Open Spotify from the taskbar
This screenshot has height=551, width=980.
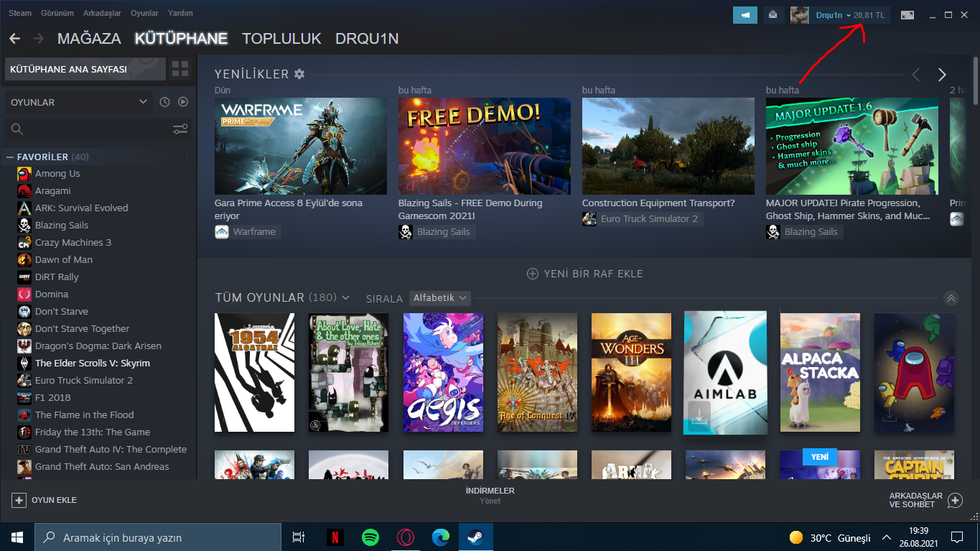point(370,537)
